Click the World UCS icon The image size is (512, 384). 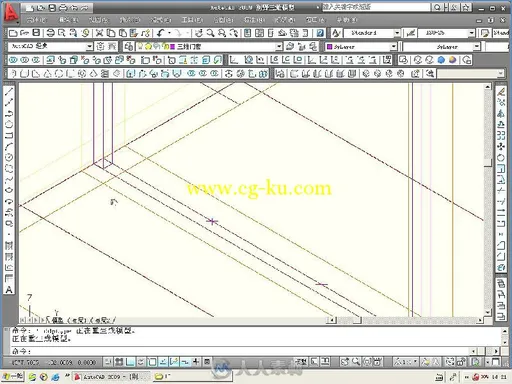click(248, 60)
